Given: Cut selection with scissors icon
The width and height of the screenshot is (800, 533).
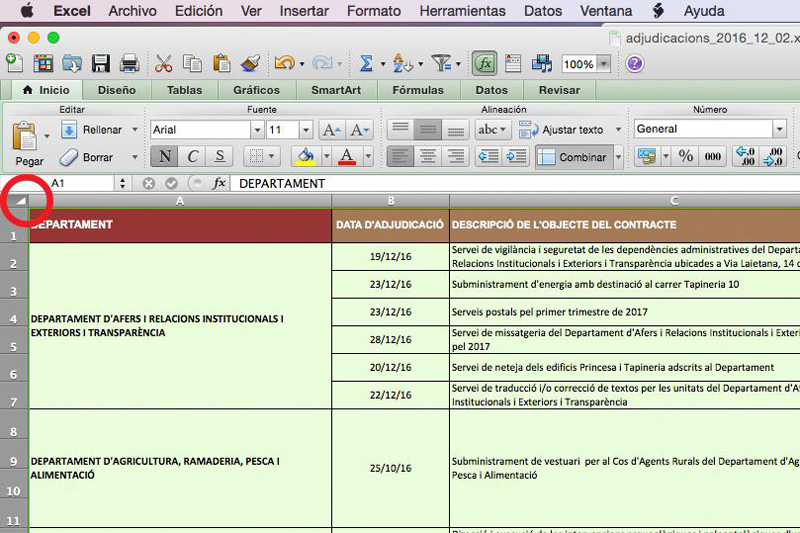Looking at the screenshot, I should pos(163,64).
